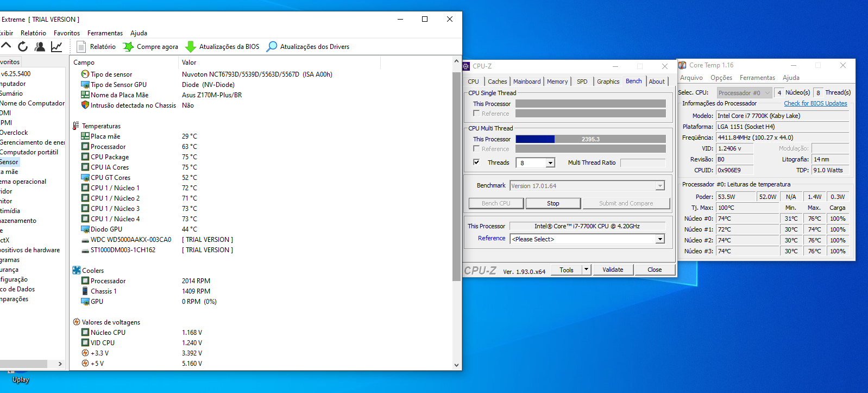Click the CPU Package temperature icon
Viewport: 868px width, 393px height.
point(85,157)
